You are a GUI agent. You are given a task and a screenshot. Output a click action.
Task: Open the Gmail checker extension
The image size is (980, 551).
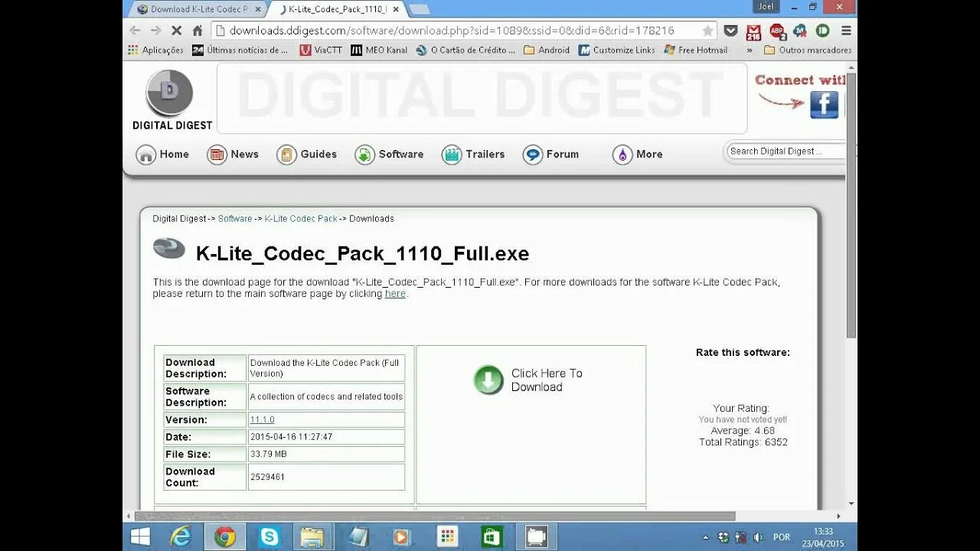[753, 31]
